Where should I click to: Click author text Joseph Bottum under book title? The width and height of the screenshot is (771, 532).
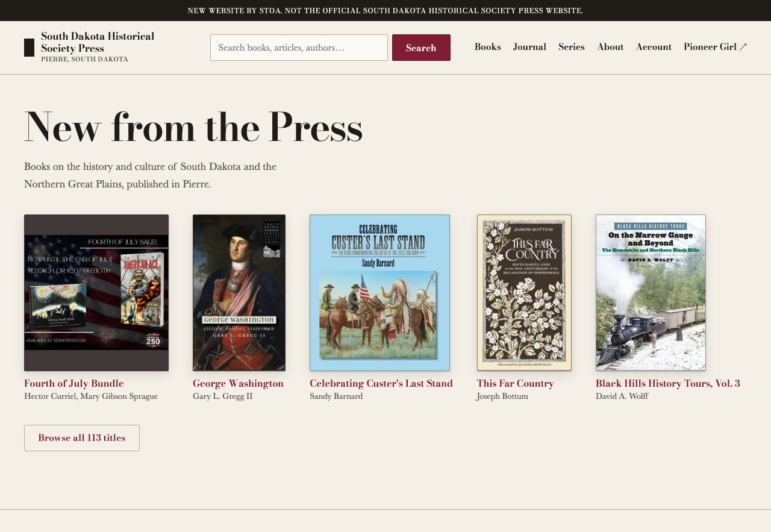click(x=502, y=396)
